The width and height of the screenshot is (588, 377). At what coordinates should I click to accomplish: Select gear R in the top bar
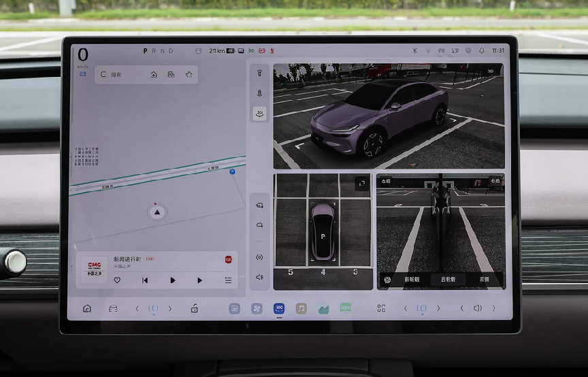pyautogui.click(x=154, y=50)
